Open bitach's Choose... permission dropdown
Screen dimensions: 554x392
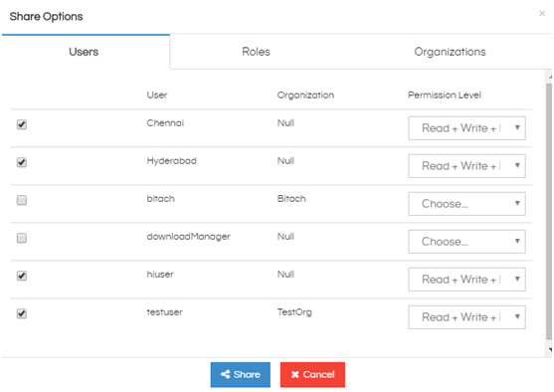(466, 204)
